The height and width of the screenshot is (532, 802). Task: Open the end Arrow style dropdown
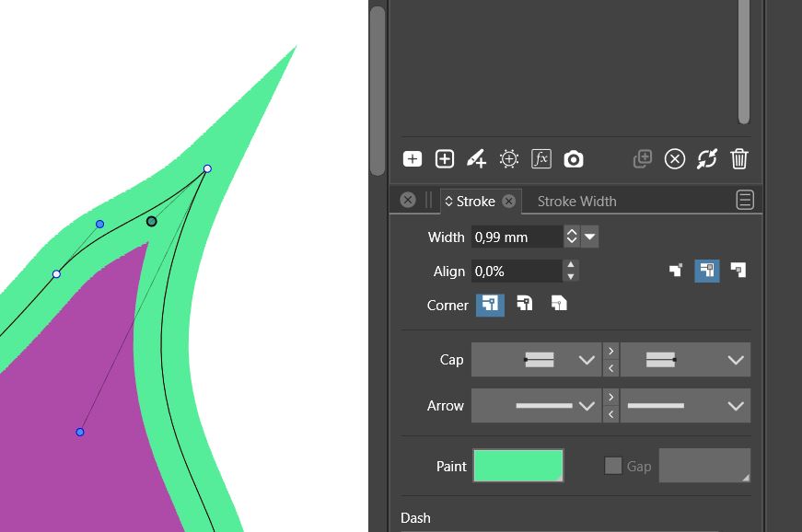(x=685, y=406)
